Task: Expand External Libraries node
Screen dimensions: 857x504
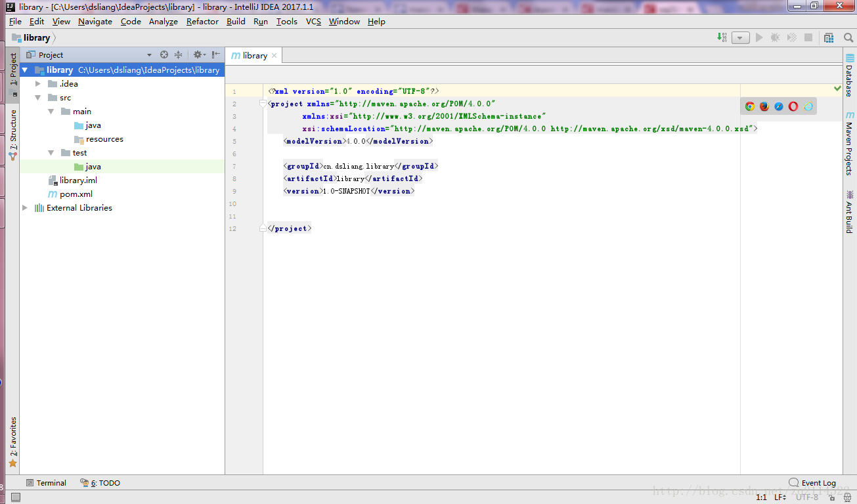Action: 25,208
